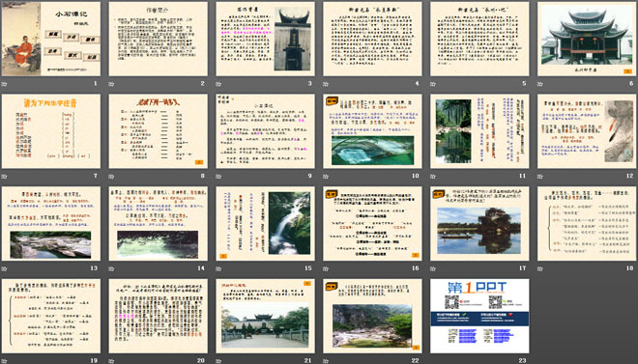Select the 请为下列生字注音 slide

tap(51, 131)
